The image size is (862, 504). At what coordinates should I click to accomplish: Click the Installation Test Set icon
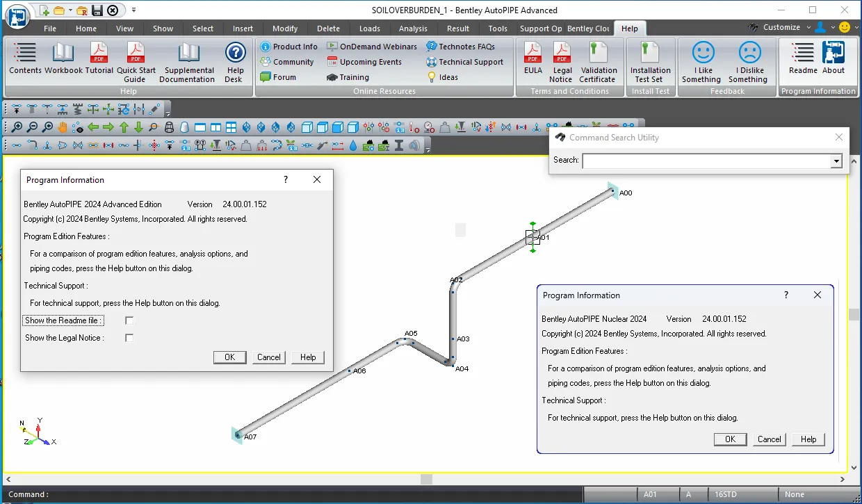tap(650, 63)
